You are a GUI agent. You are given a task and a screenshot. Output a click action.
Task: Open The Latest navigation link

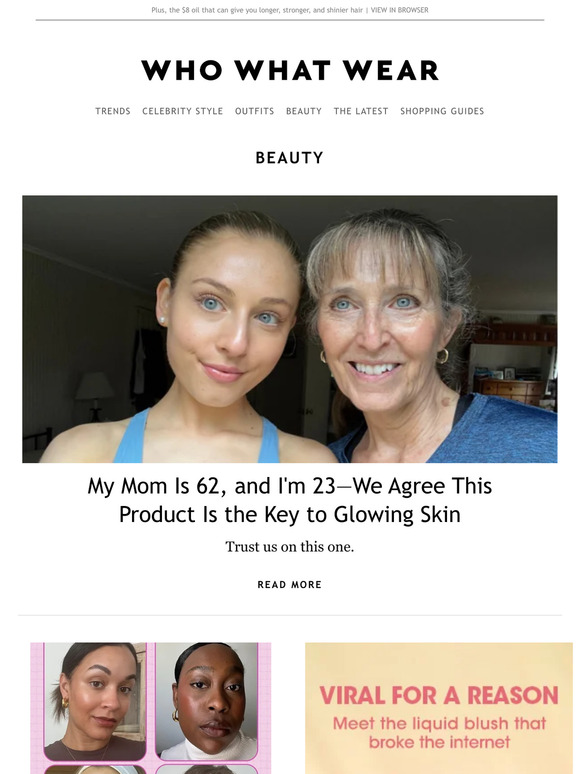coord(361,111)
